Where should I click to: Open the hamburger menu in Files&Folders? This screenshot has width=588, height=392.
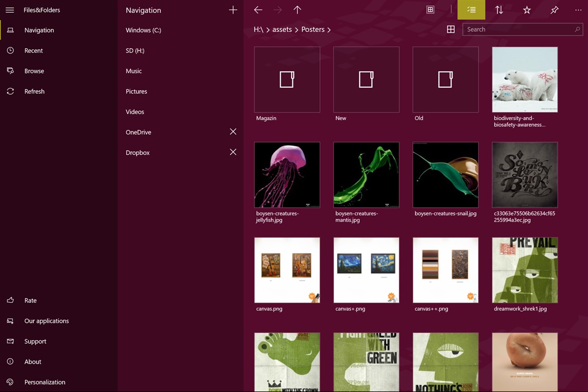pos(10,10)
